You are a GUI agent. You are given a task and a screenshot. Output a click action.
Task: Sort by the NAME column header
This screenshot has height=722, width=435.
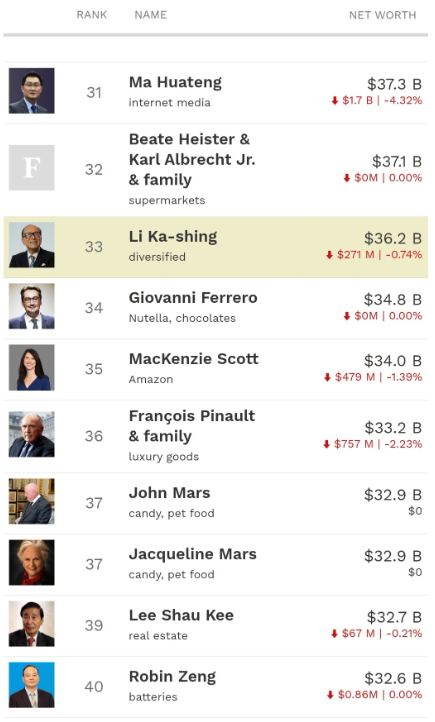pyautogui.click(x=151, y=15)
